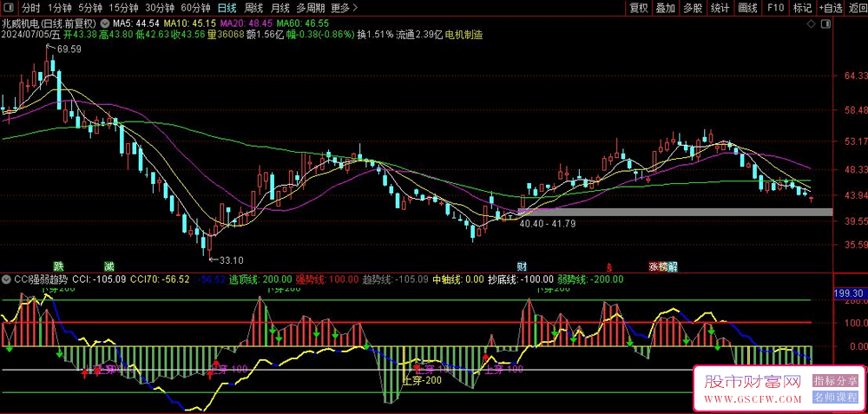Expand dropdown beside 兆威机电 title
The height and width of the screenshot is (414, 868).
pos(105,23)
